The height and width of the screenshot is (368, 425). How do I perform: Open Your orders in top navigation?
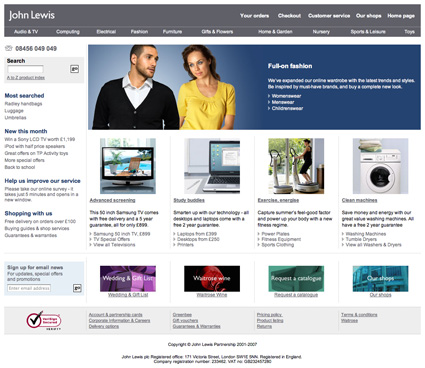click(254, 16)
